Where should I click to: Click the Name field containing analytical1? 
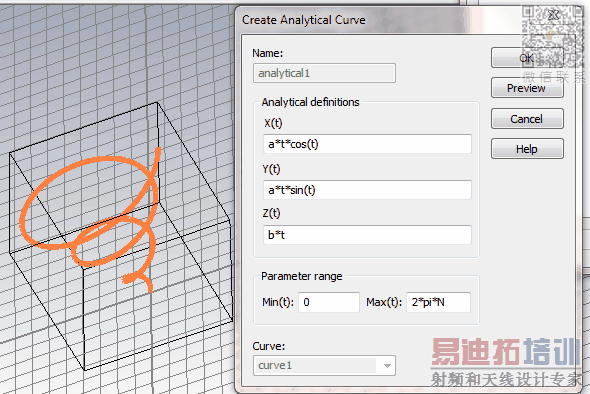[x=324, y=73]
